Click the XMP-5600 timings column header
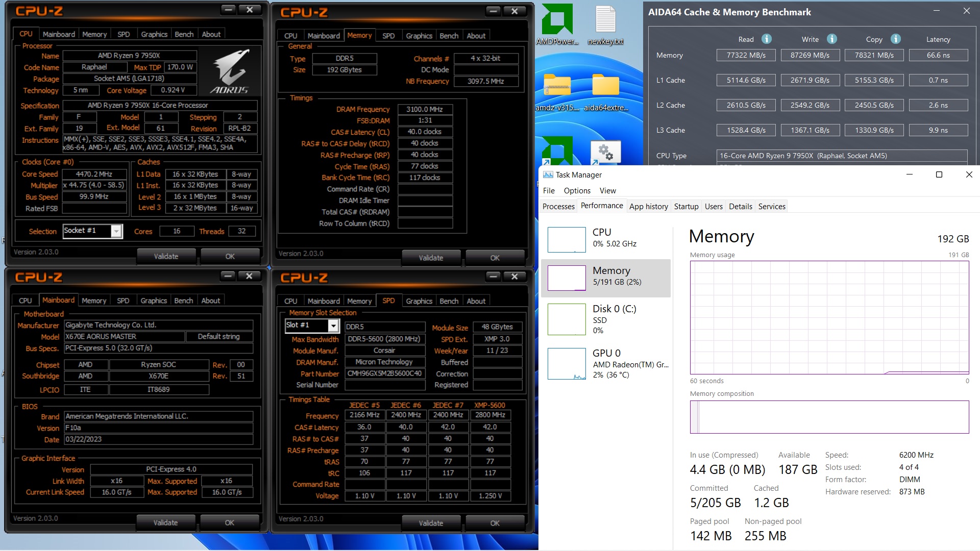Viewport: 980px width, 551px height. click(489, 405)
